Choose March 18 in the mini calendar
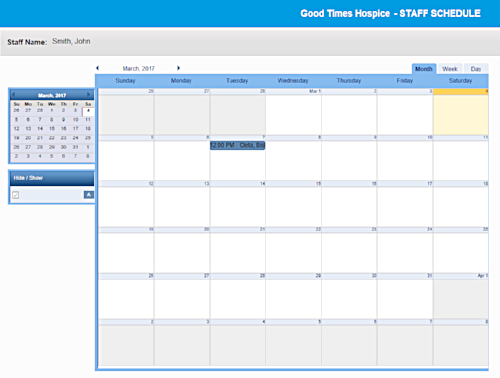This screenshot has width=500, height=378. (x=88, y=129)
